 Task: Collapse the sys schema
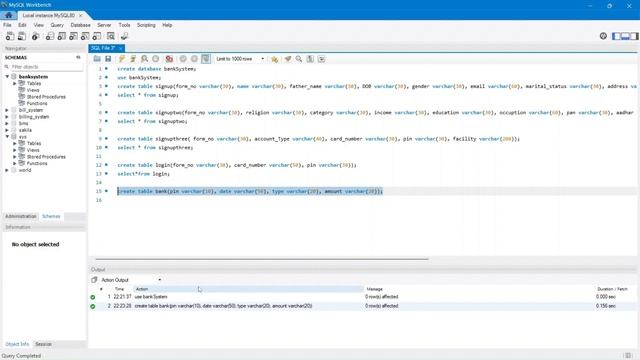click(x=7, y=137)
